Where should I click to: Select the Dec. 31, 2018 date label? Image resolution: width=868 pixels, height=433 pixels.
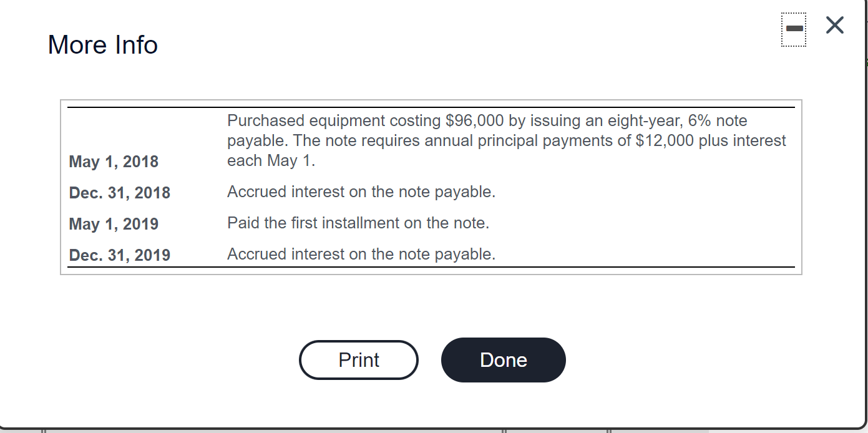point(119,193)
